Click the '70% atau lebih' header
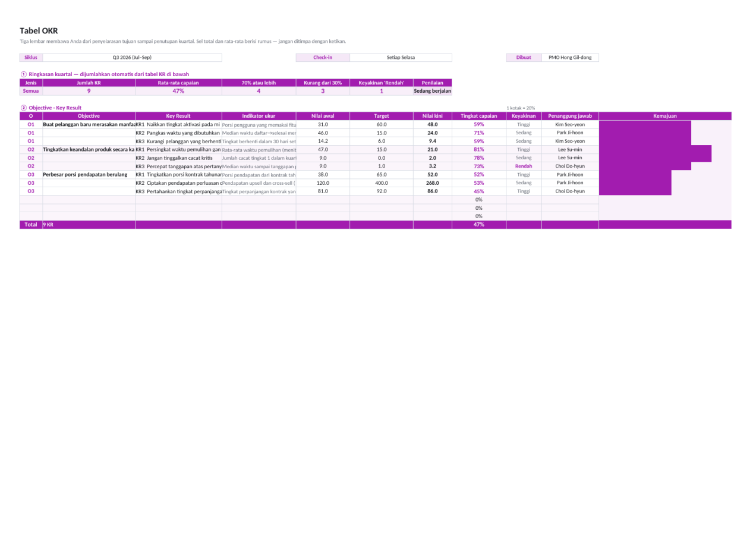This screenshot has height=535, width=756. pyautogui.click(x=259, y=83)
